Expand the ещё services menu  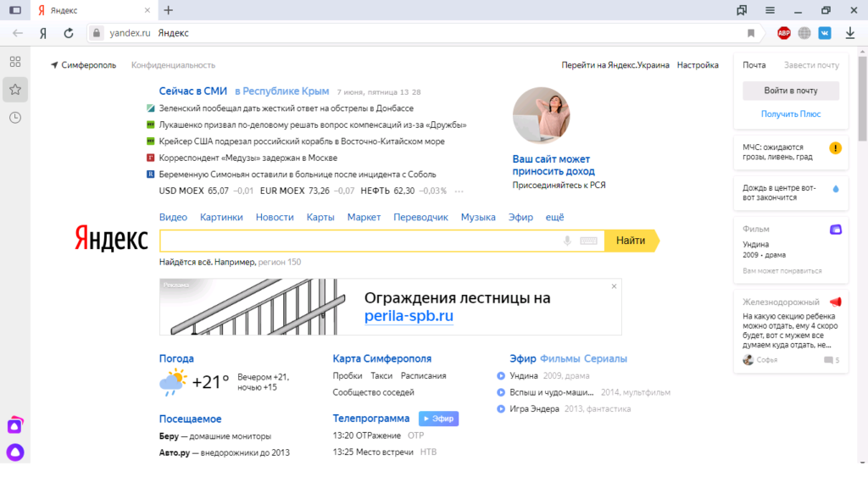coord(554,218)
